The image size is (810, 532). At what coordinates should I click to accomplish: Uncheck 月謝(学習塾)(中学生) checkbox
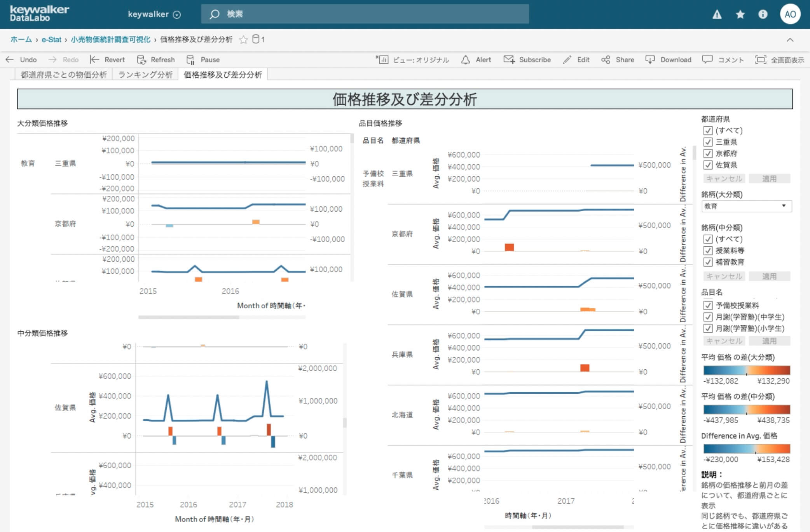coord(708,317)
